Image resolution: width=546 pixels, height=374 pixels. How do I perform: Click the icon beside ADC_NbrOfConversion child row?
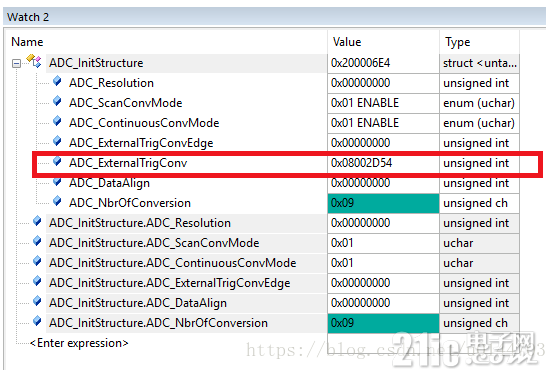click(57, 202)
